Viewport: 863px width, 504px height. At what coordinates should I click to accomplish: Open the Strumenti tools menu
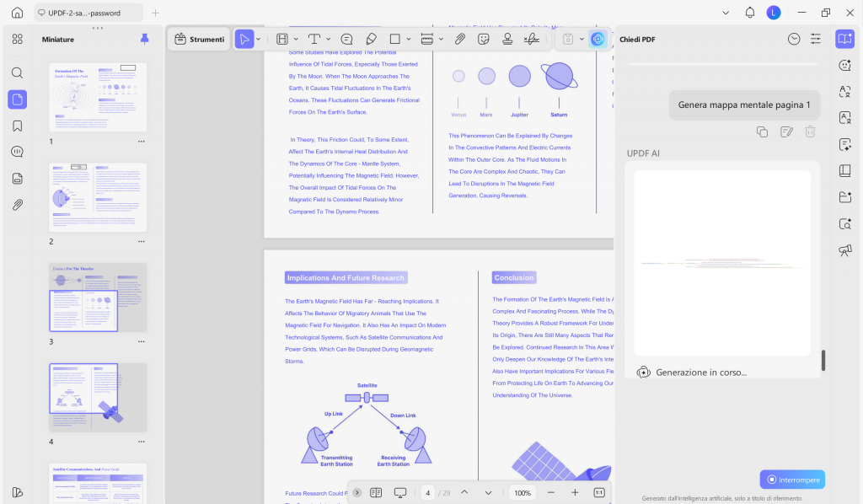tap(199, 39)
